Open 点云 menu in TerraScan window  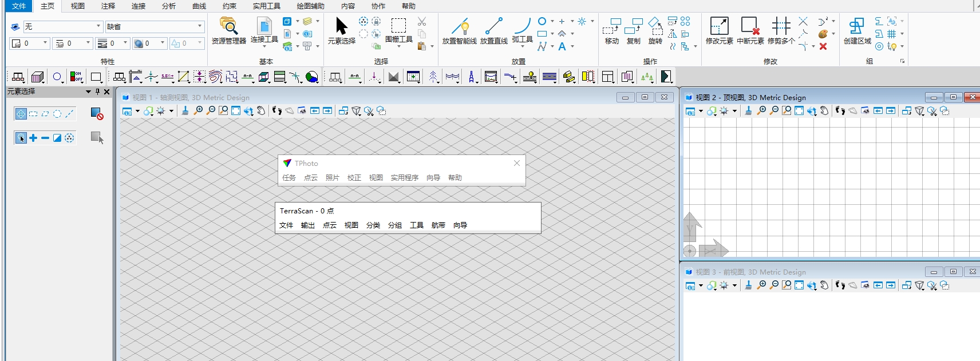pyautogui.click(x=329, y=225)
